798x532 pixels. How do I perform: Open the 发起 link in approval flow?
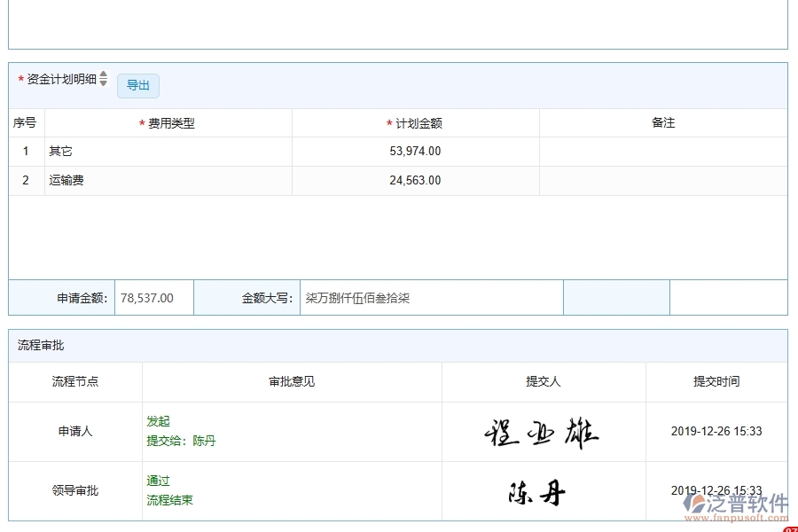click(x=158, y=421)
